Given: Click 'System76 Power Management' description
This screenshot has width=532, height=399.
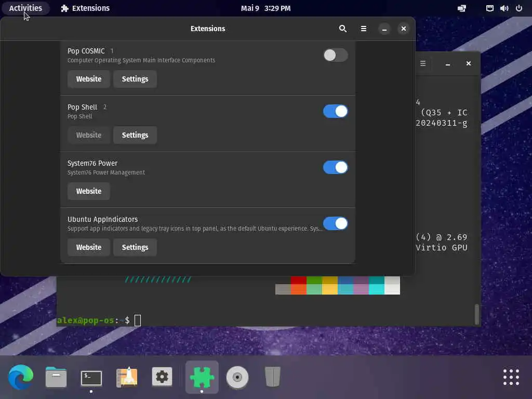Looking at the screenshot, I should coord(106,172).
